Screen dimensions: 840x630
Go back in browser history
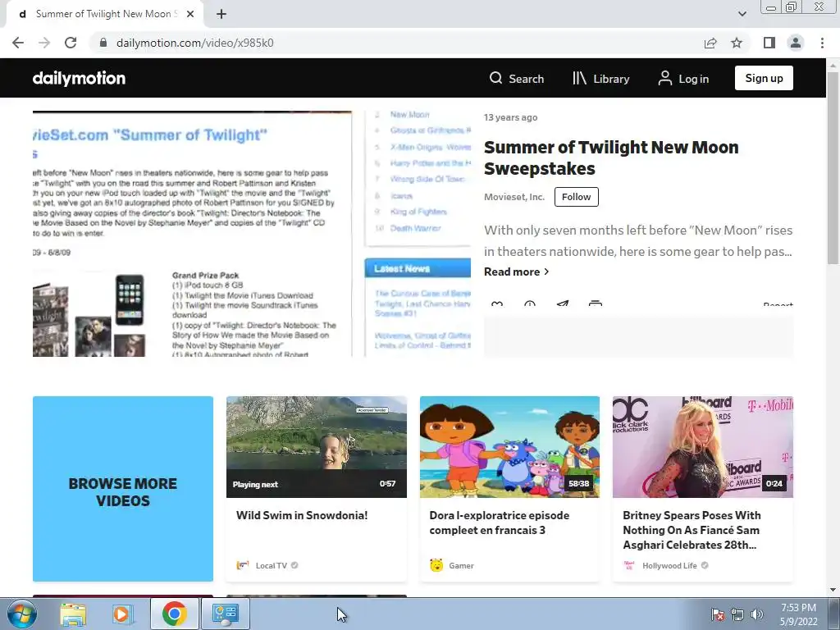tap(18, 43)
